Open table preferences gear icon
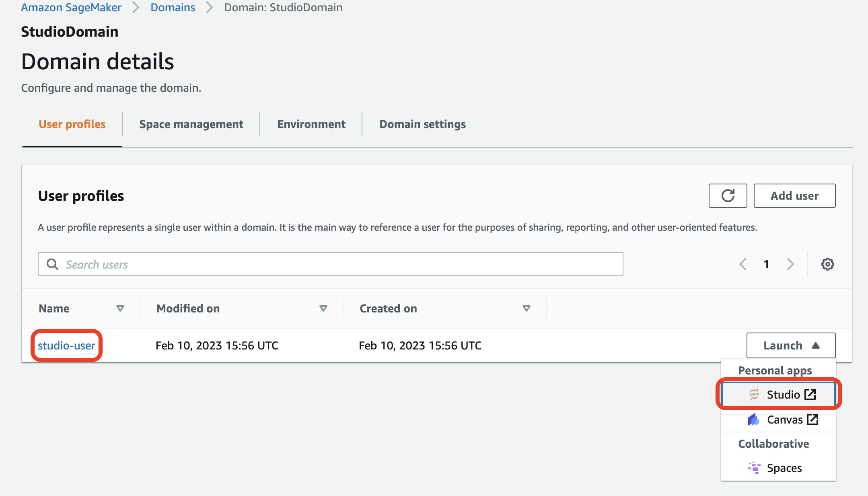The height and width of the screenshot is (496, 868). click(827, 264)
